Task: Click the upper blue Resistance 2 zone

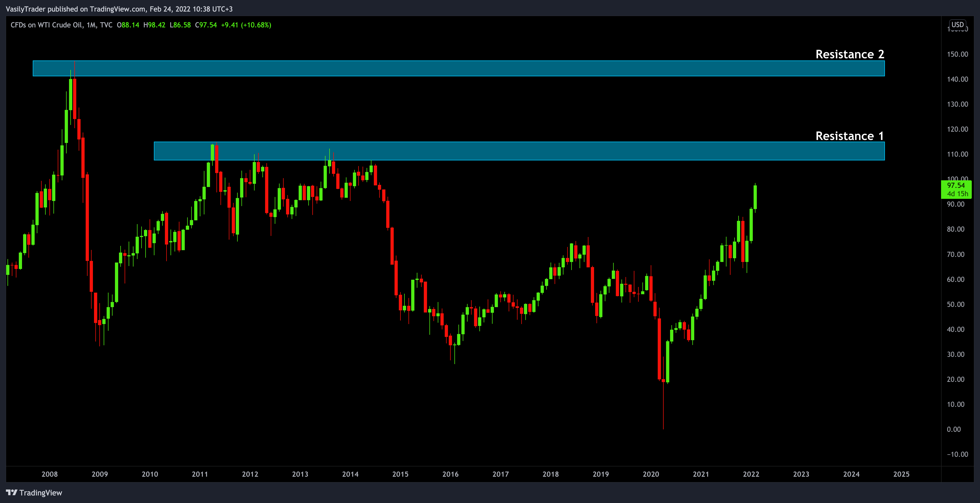Action: coord(458,69)
